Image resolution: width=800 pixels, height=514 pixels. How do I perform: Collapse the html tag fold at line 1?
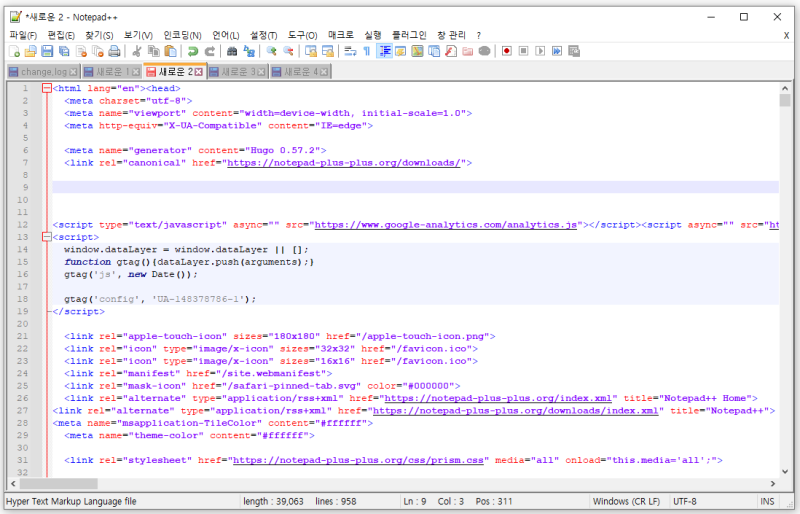pos(46,88)
